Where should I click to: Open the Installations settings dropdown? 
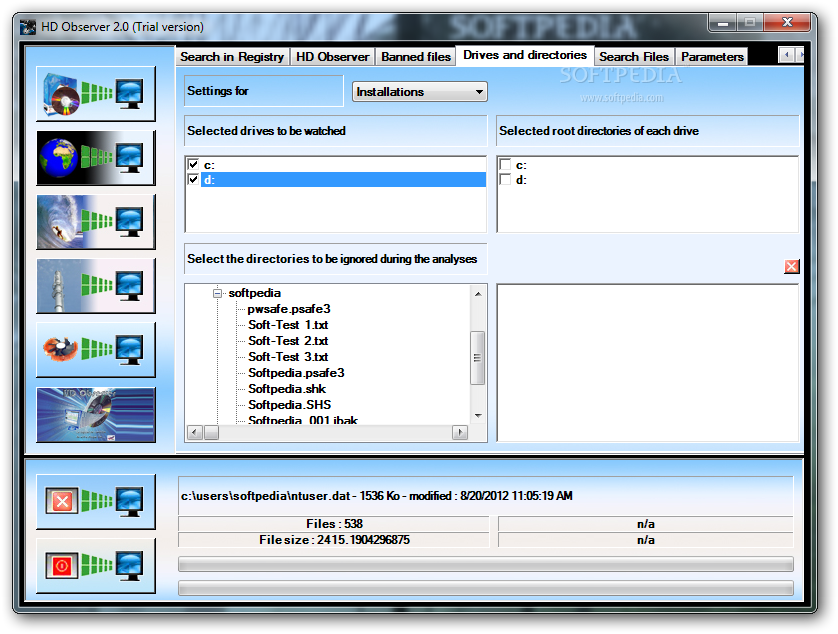click(420, 92)
